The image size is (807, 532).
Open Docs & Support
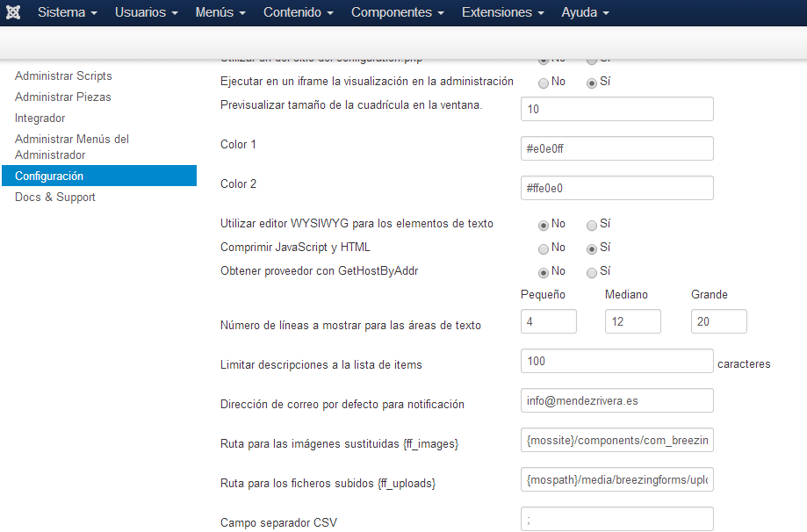55,197
